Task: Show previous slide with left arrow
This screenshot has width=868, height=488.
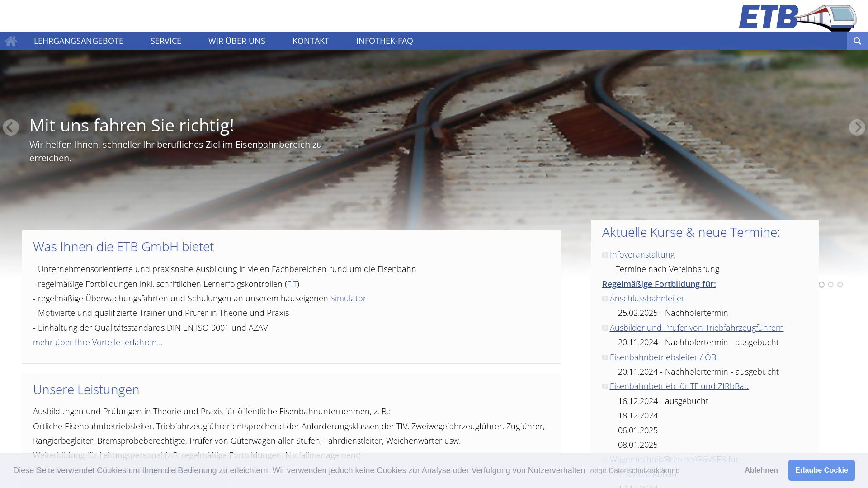Action: point(11,127)
